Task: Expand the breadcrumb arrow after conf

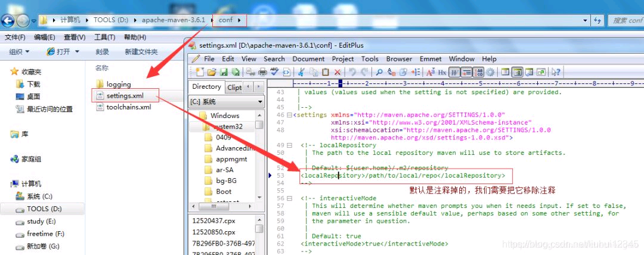Action: click(x=240, y=20)
